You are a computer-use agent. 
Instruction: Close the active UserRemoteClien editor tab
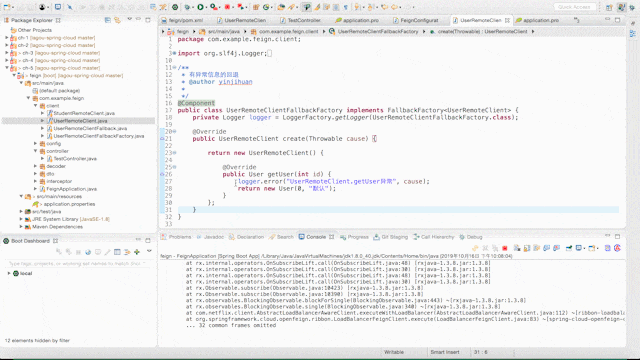[x=507, y=20]
